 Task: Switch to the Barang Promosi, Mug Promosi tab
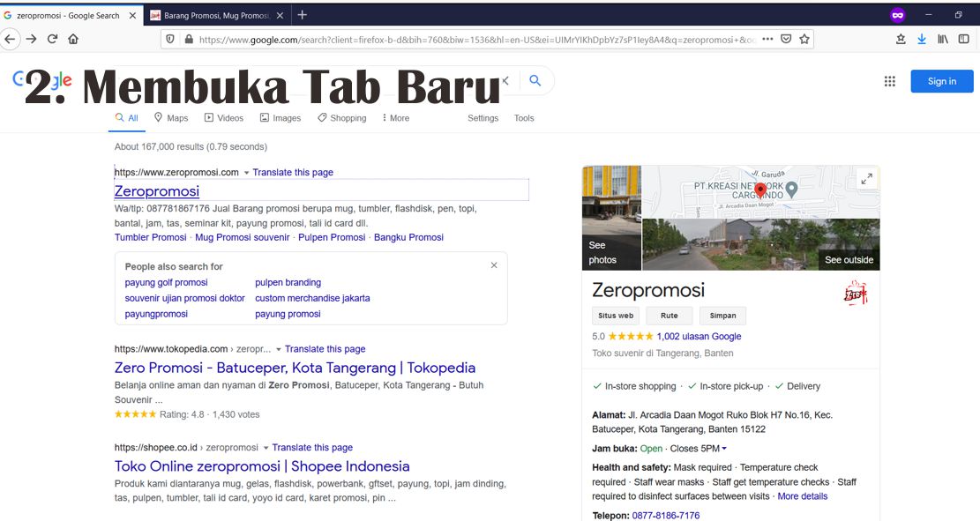[x=216, y=16]
